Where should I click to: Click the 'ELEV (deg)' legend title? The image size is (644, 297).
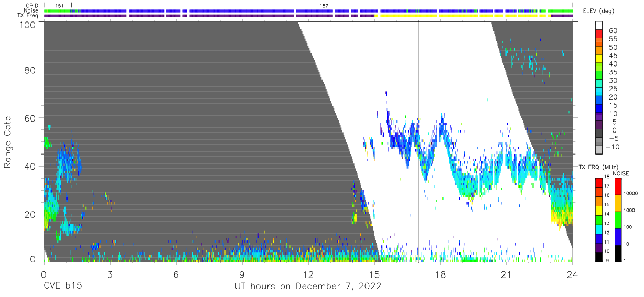[599, 10]
